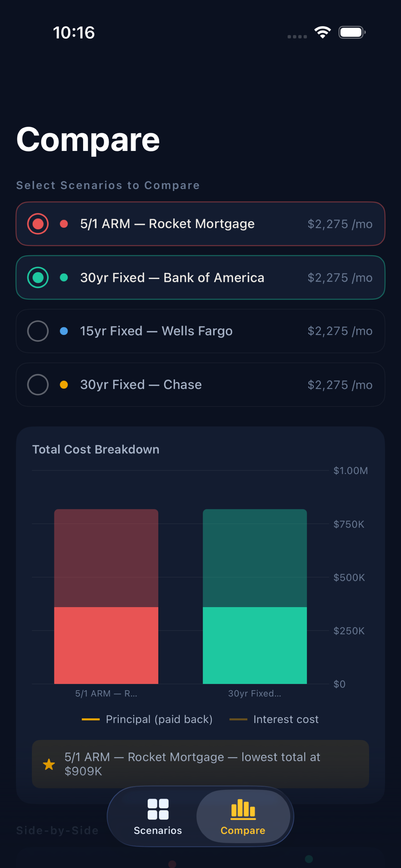This screenshot has height=868, width=401.
Task: Select the 30yr Fixed Chase radio button
Action: point(38,384)
